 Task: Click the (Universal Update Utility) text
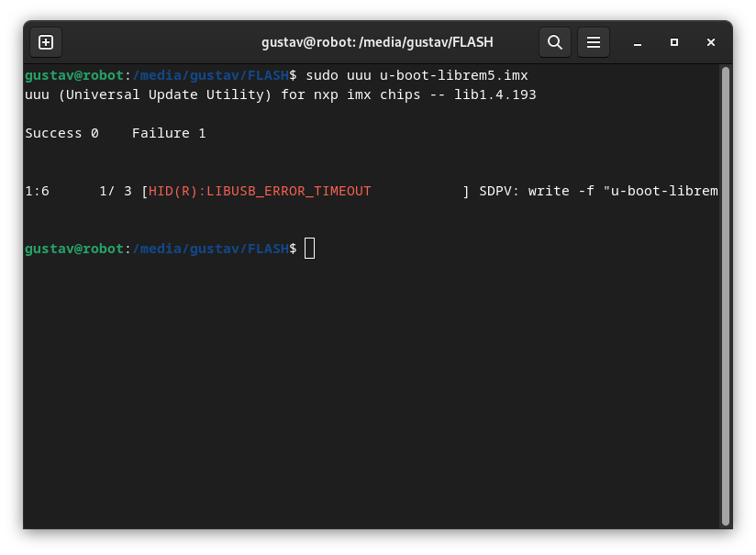click(165, 95)
